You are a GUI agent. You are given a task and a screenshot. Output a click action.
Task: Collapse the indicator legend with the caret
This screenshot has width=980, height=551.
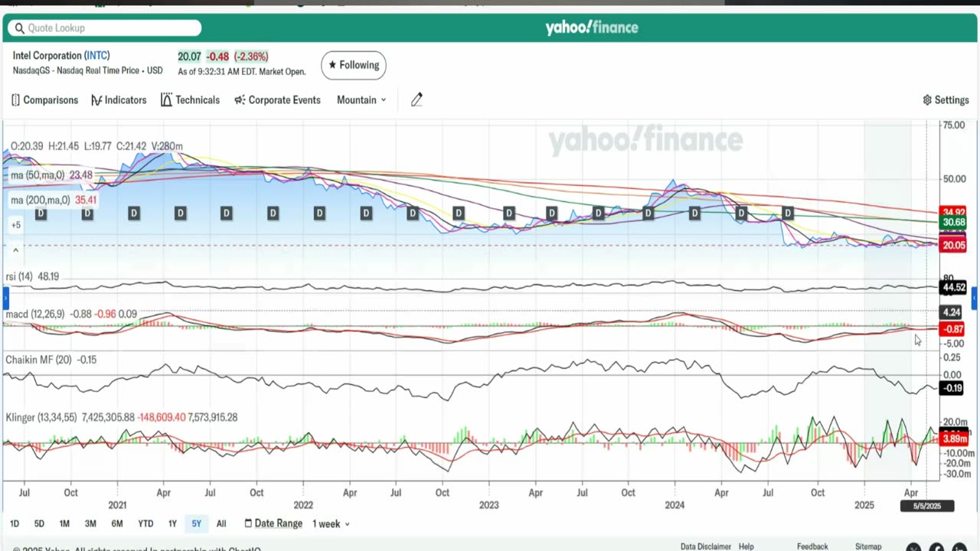pos(16,250)
